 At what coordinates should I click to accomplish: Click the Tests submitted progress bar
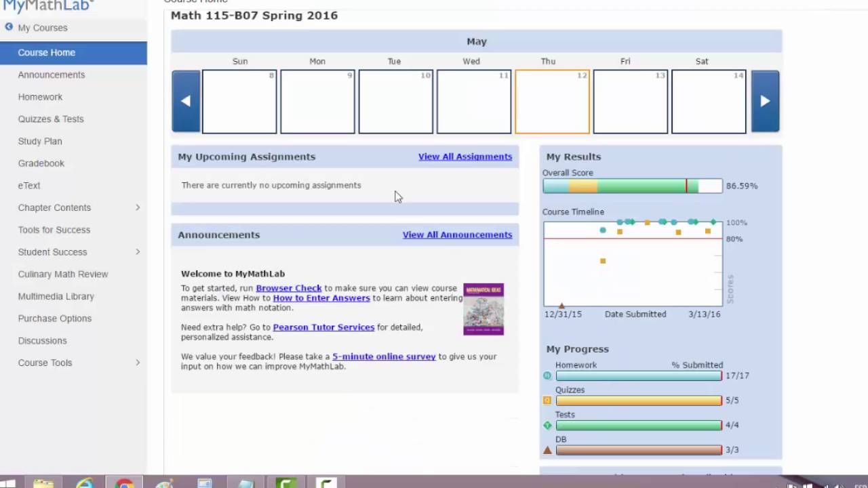tap(639, 426)
